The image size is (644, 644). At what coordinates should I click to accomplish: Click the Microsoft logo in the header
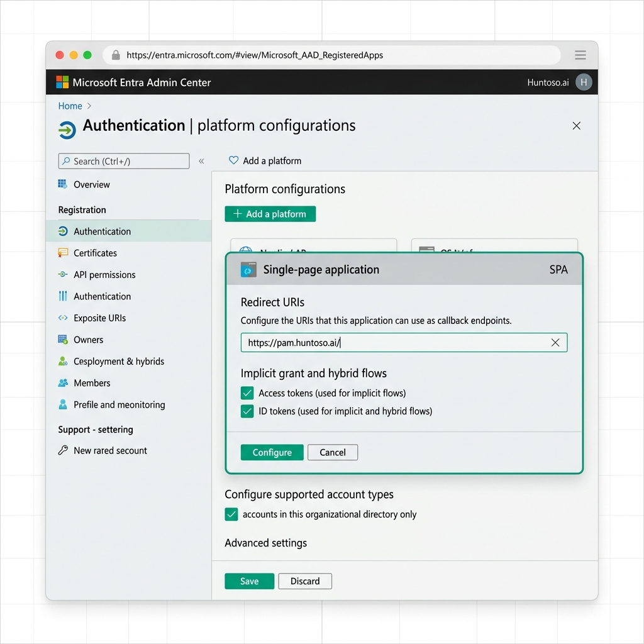62,82
